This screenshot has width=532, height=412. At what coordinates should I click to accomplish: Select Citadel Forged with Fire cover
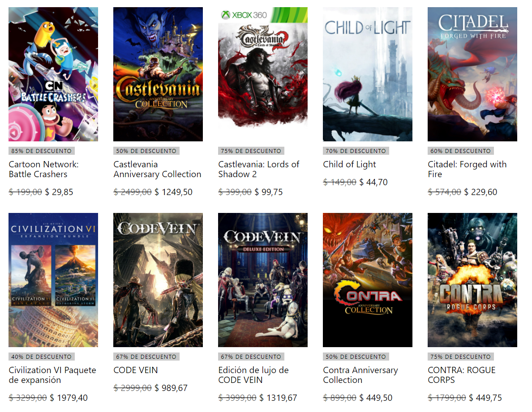point(472,74)
